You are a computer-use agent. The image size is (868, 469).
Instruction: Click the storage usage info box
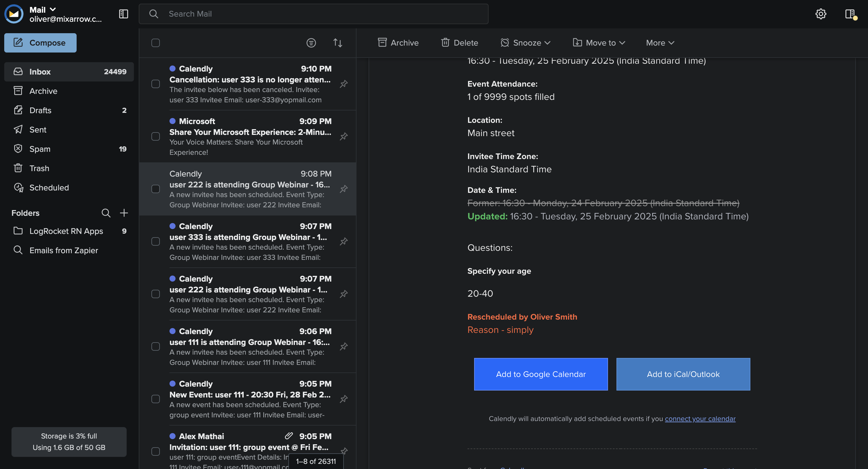point(69,442)
